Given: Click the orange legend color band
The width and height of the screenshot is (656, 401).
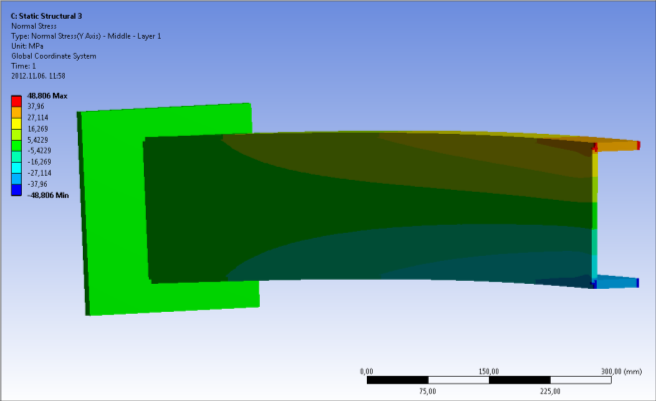Looking at the screenshot, I should click(x=16, y=113).
